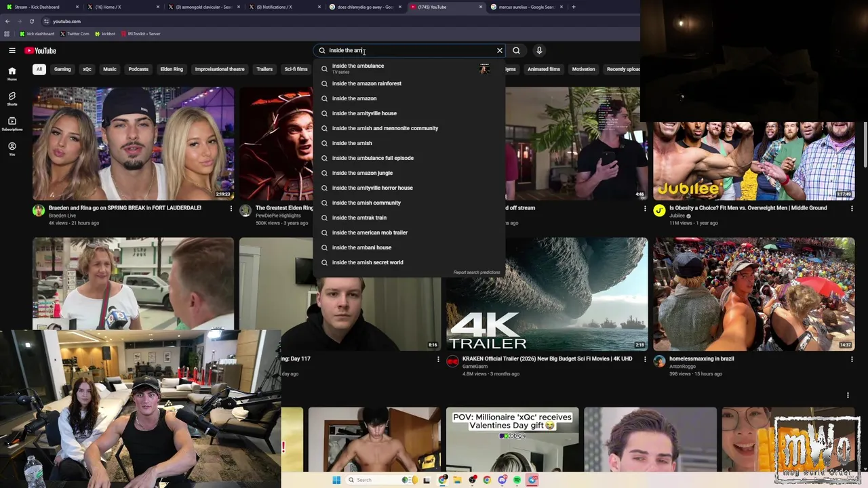Choose suggestion 'inside the amazon rainforest'

click(409, 83)
